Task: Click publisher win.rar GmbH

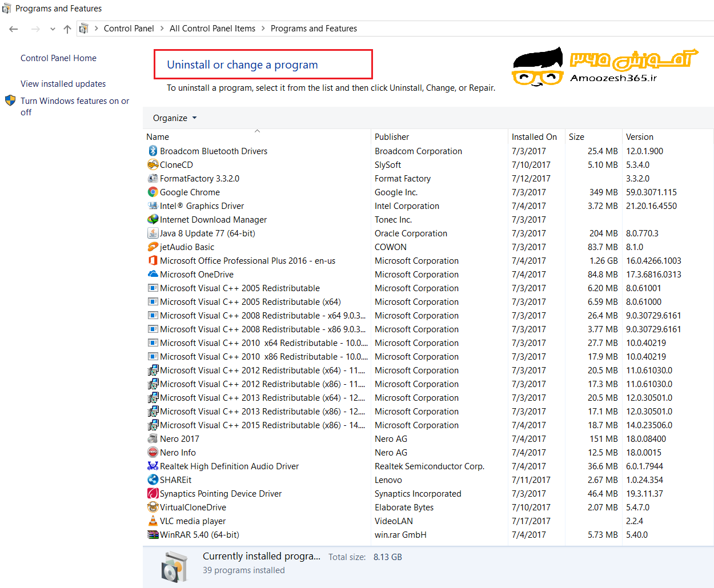Action: [400, 535]
